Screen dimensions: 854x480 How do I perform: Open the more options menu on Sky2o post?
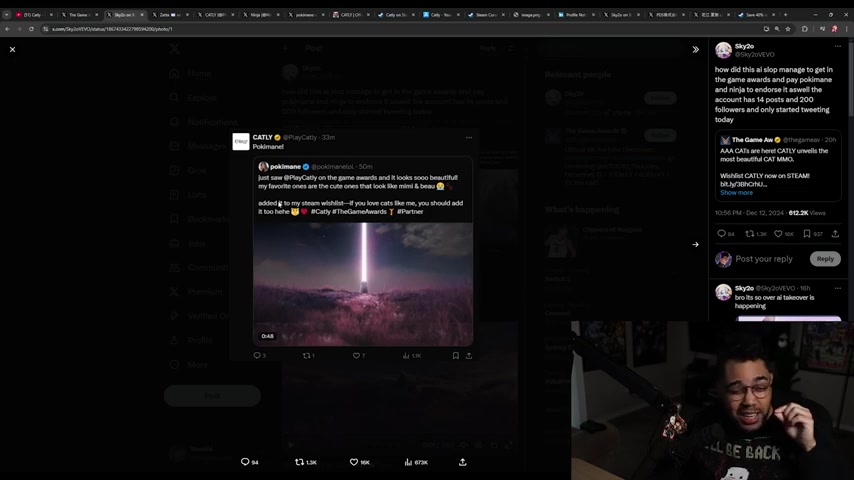pyautogui.click(x=837, y=46)
